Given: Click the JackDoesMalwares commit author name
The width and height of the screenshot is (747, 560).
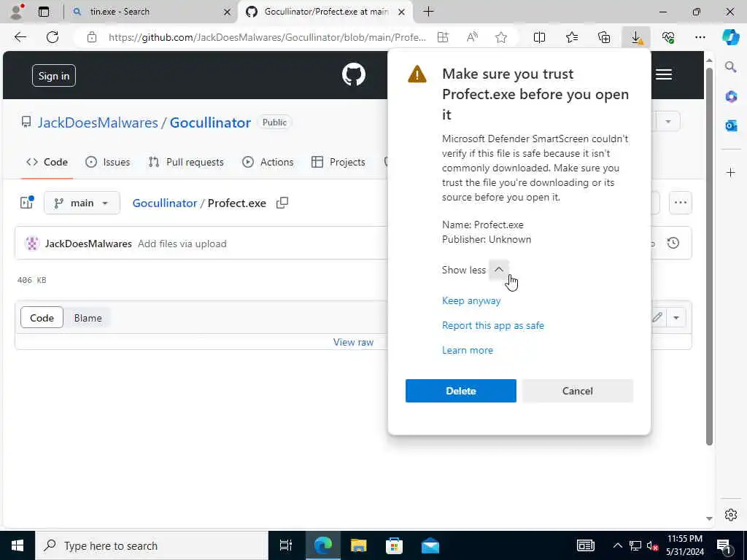Looking at the screenshot, I should tap(88, 244).
